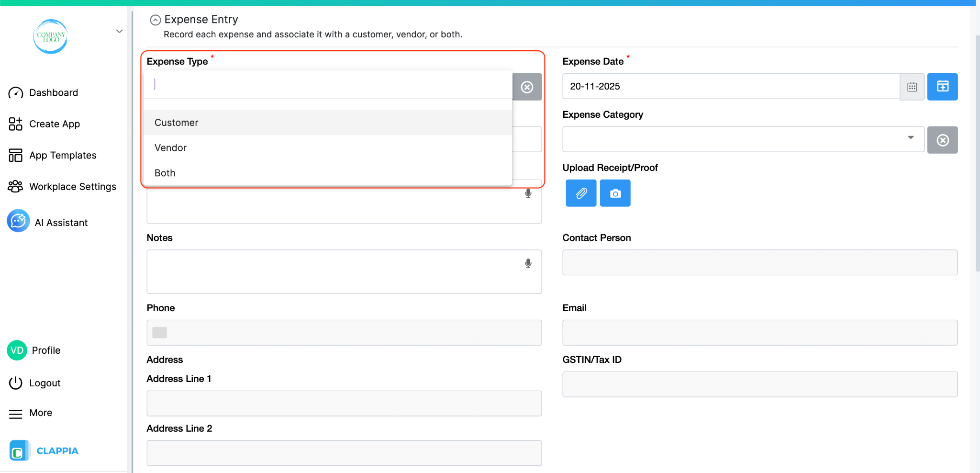
Task: Choose Vendor in the Expense Type options
Action: point(170,147)
